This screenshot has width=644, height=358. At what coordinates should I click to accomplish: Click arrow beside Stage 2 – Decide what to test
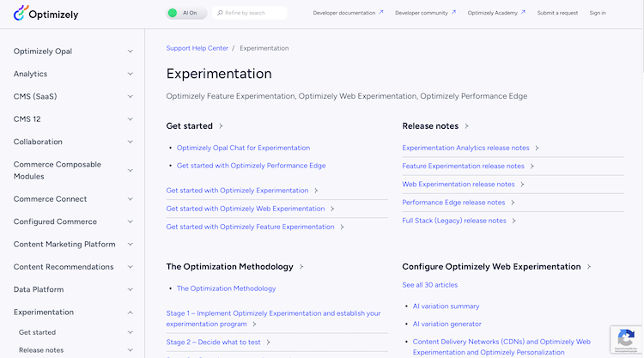tap(268, 343)
